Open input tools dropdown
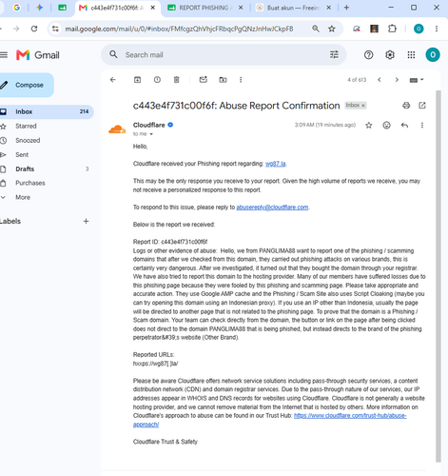Image resolution: width=448 pixels, height=476 pixels. tap(417, 80)
